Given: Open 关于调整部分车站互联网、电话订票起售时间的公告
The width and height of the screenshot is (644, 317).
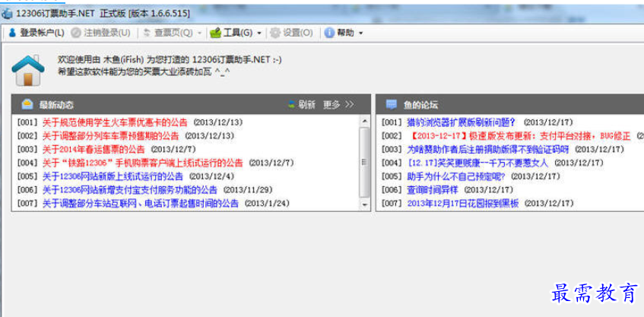Looking at the screenshot, I should click(x=141, y=204).
